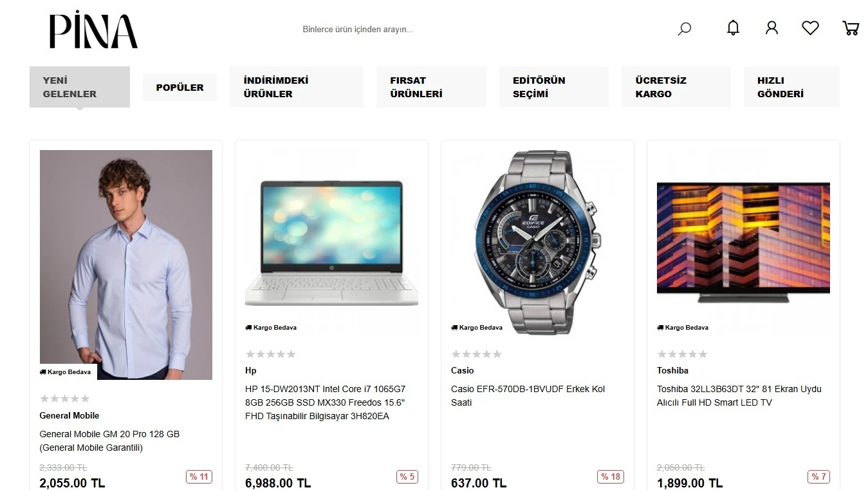Switch to the Popüler tab
Image resolution: width=868 pixels, height=490 pixels.
(x=180, y=88)
